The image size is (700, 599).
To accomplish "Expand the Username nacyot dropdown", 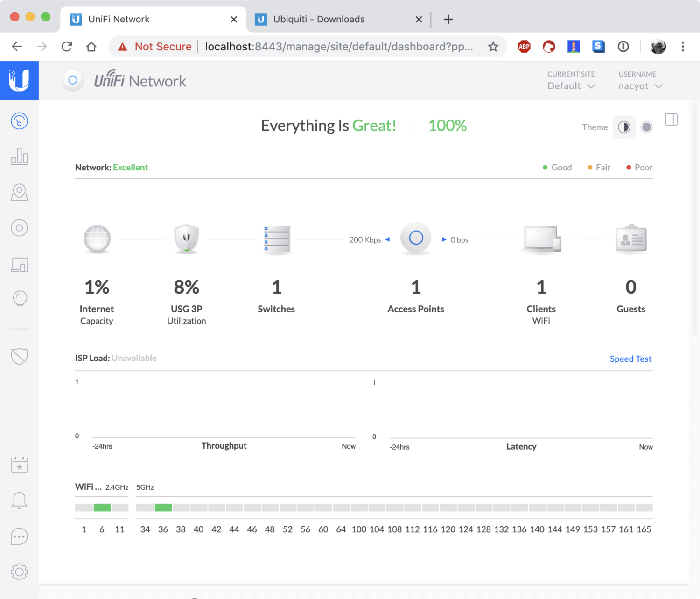I will [640, 86].
